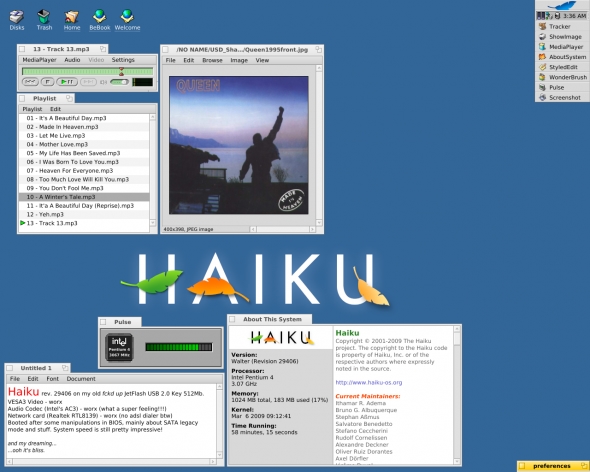Open the Audio menu in MediaPlayer
Image resolution: width=590 pixels, height=472 pixels.
72,60
